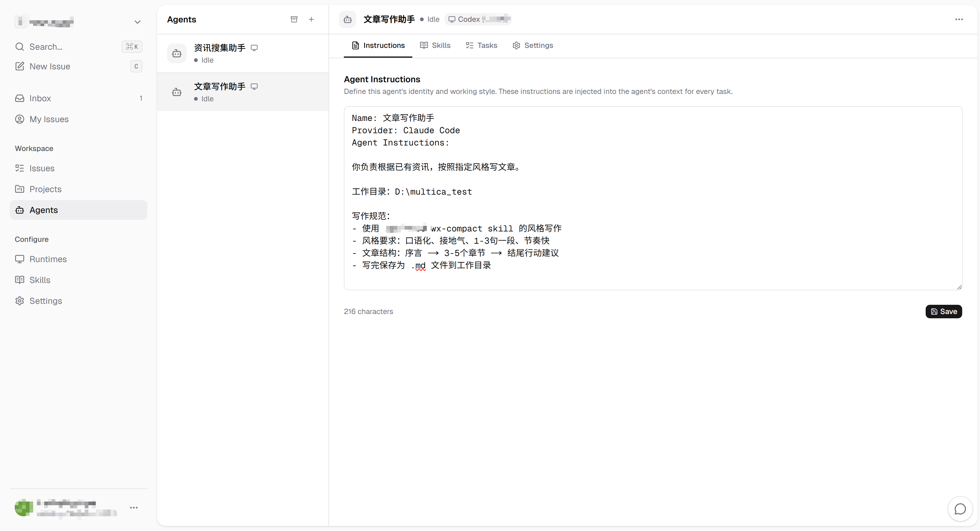Screen dimensions: 980x531
Task: Click the '216 characters' counter text
Action: pos(368,312)
